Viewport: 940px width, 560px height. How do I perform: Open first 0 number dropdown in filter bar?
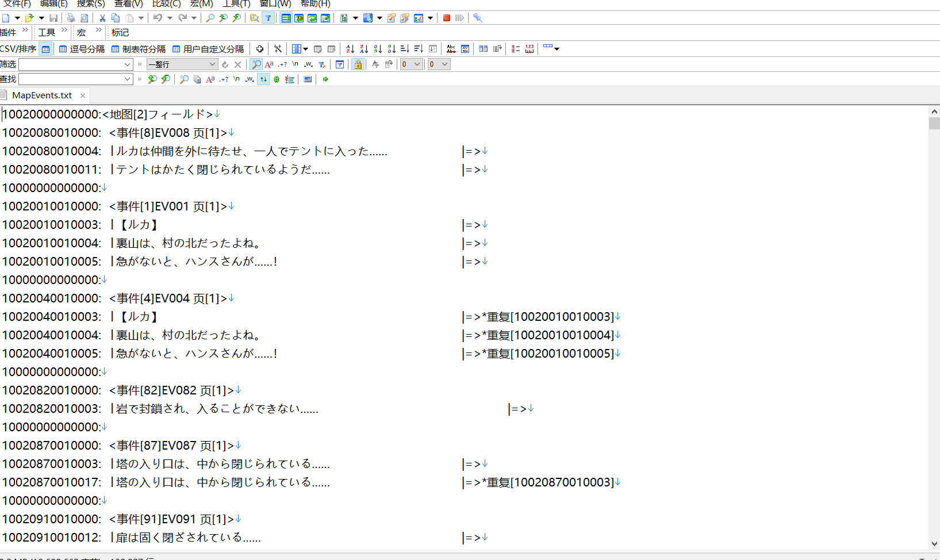(x=417, y=64)
